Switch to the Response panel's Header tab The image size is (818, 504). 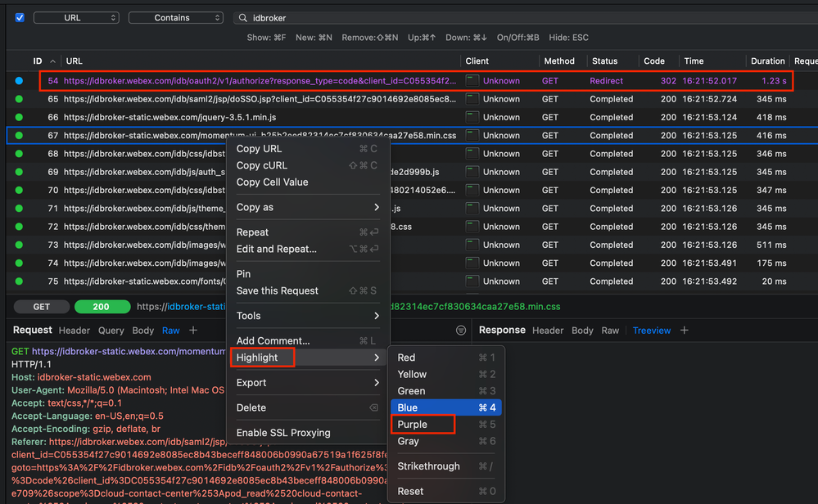pyautogui.click(x=548, y=331)
